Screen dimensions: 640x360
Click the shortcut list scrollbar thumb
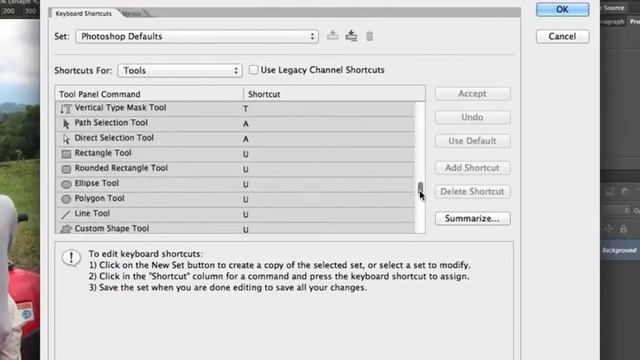(420, 188)
